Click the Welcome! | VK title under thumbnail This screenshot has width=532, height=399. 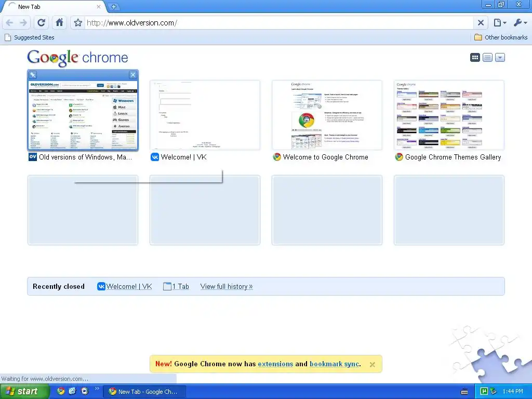183,157
